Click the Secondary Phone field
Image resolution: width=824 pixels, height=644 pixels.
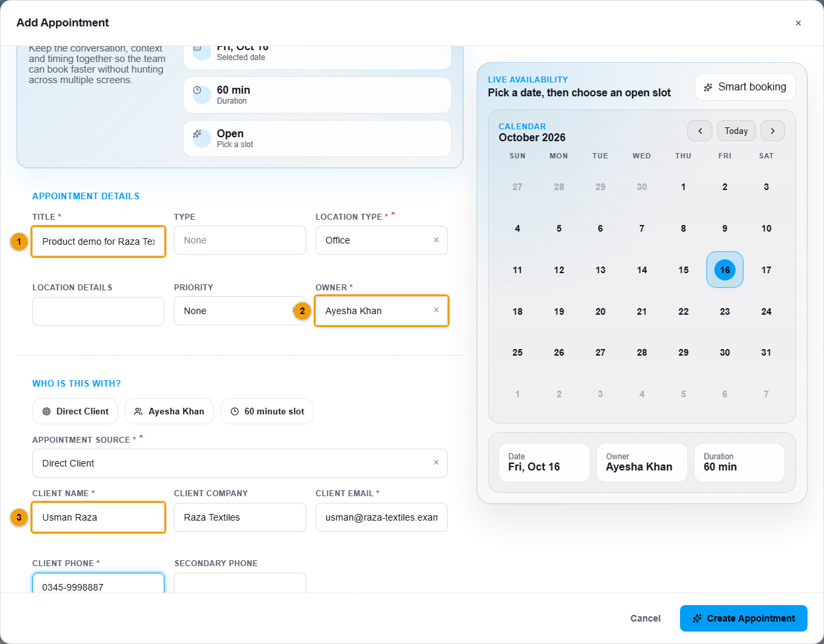[x=240, y=583]
